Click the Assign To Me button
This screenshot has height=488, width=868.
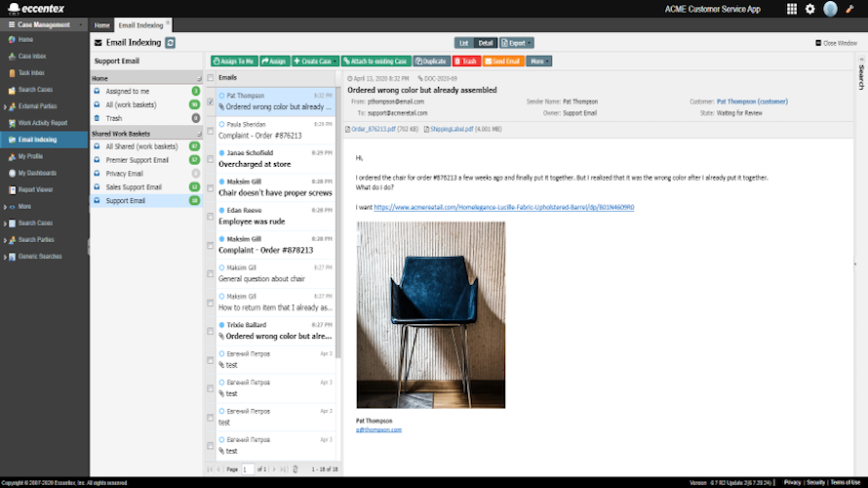pos(232,61)
